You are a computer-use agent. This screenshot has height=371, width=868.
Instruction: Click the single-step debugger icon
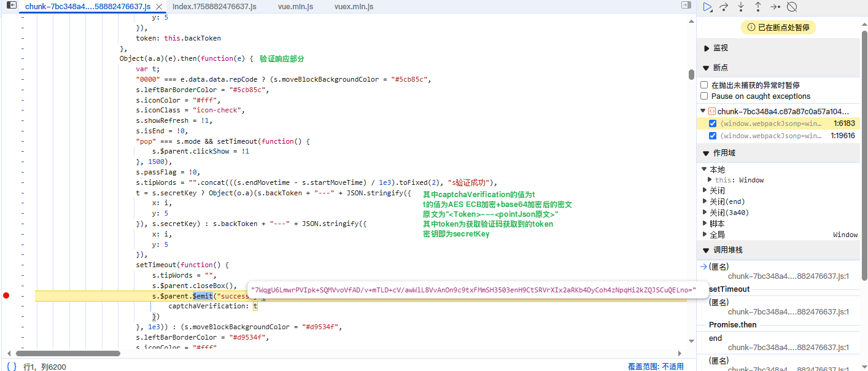pos(775,6)
